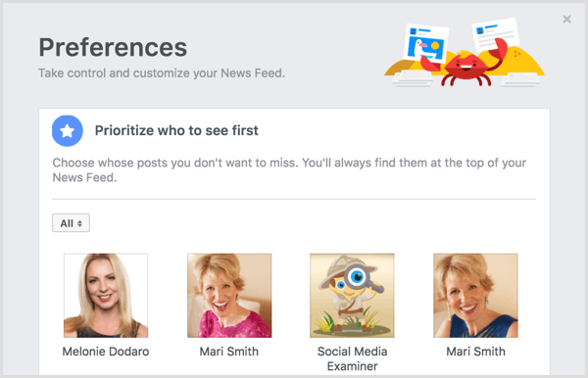The height and width of the screenshot is (378, 588).
Task: Click the text post card held by crab
Action: tap(495, 34)
